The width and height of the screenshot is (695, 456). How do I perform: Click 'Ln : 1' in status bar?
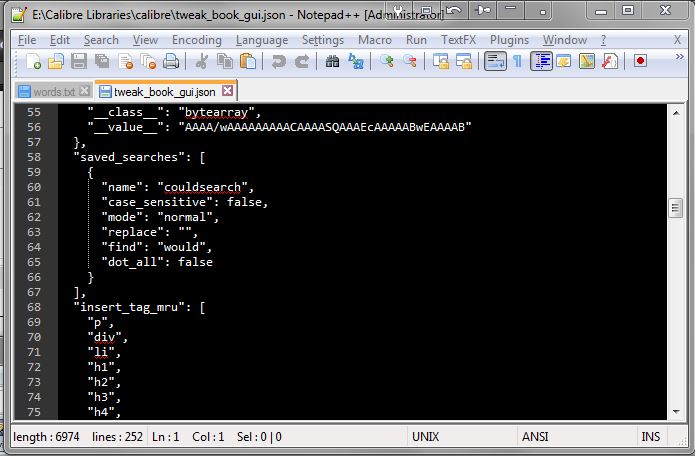(x=165, y=437)
